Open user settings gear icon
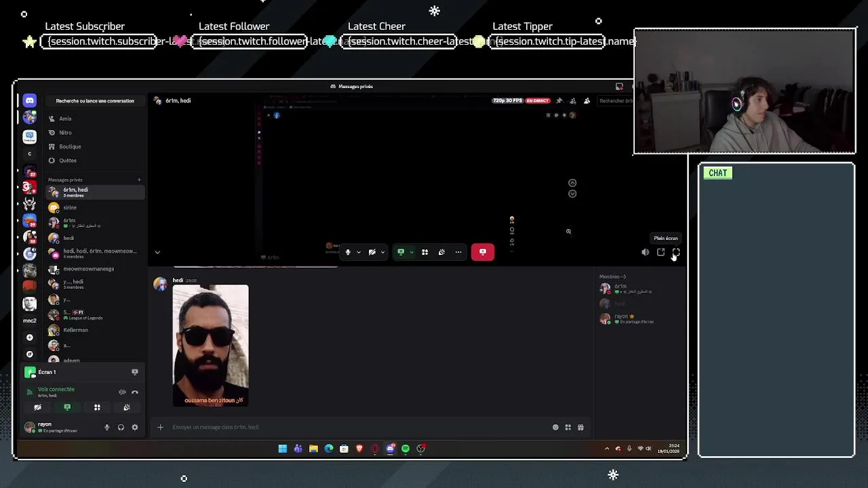Viewport: 868px width, 488px height. click(x=134, y=427)
